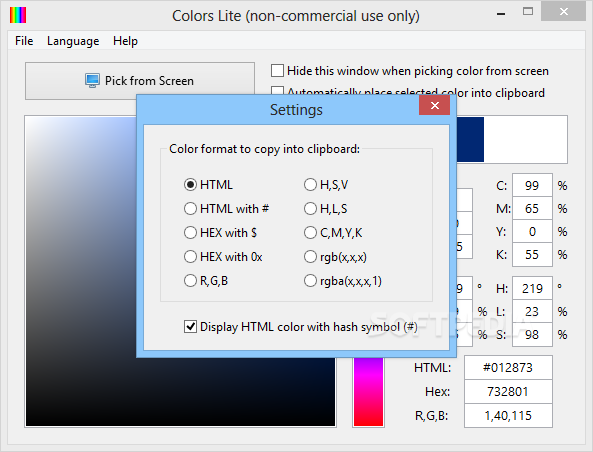Click the Colors Lite rainbow app icon
Viewport: 593px width, 452px height.
(x=18, y=15)
